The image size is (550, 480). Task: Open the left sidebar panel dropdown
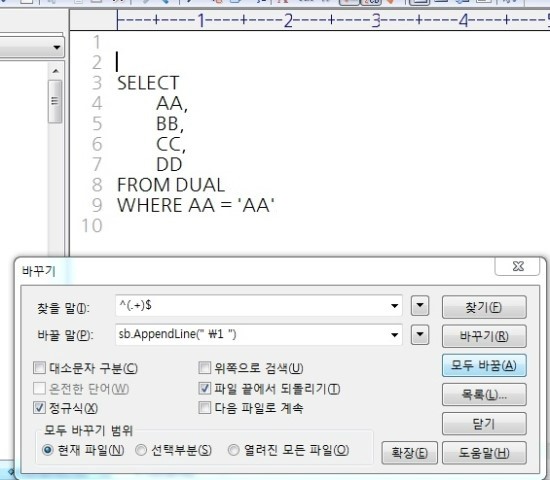point(56,47)
